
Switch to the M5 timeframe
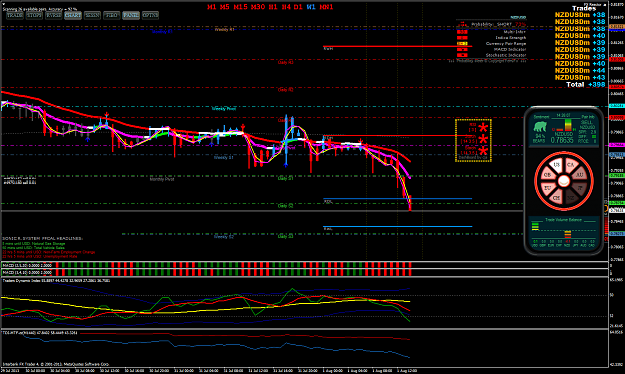click(225, 7)
